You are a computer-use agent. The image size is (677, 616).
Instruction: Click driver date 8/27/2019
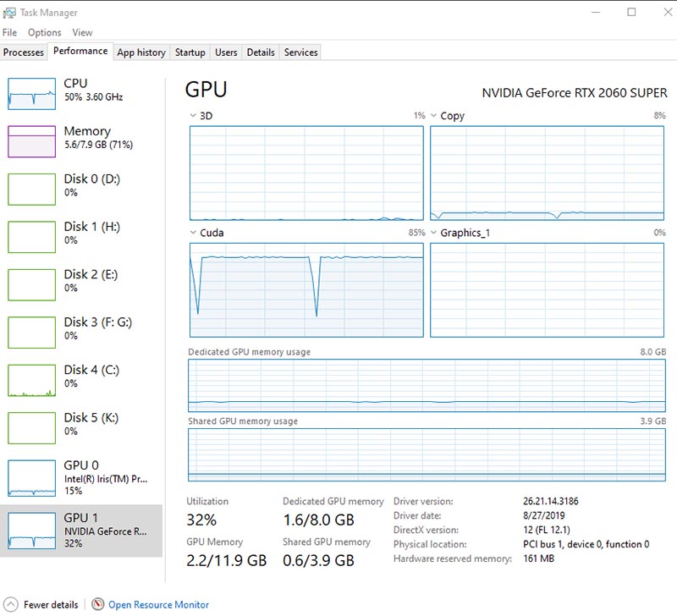point(544,515)
